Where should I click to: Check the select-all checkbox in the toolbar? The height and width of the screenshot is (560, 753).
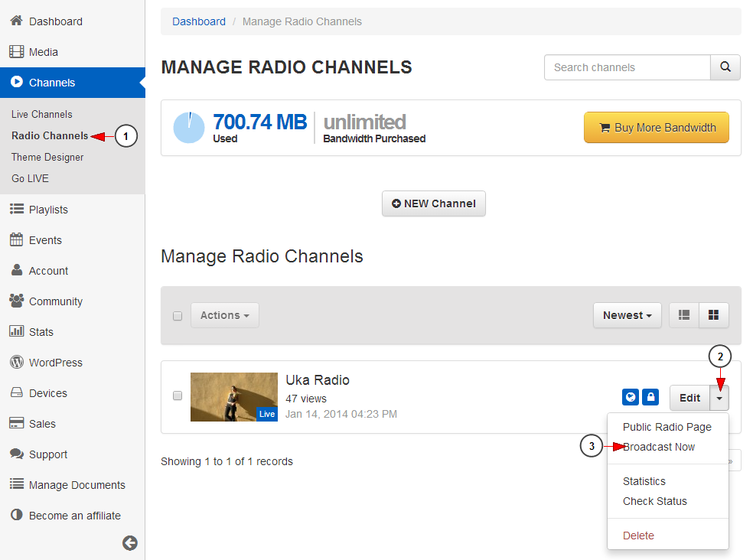178,316
